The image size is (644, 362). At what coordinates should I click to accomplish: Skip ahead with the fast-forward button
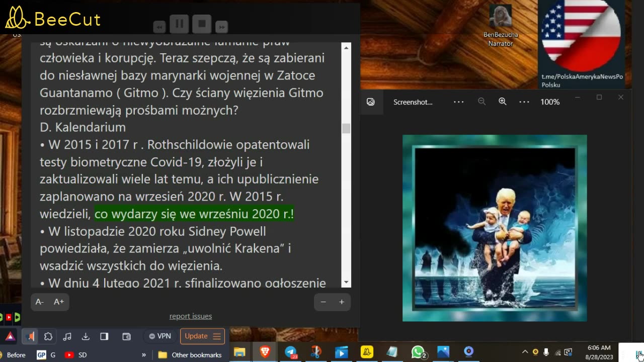point(221,27)
